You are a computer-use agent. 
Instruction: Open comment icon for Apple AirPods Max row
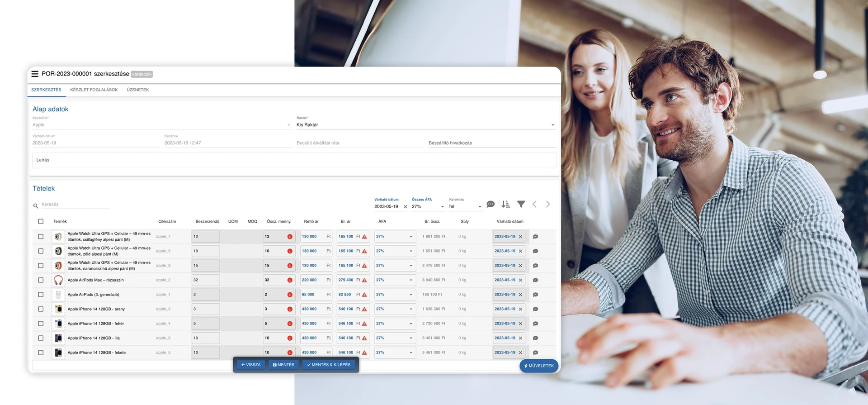(535, 280)
